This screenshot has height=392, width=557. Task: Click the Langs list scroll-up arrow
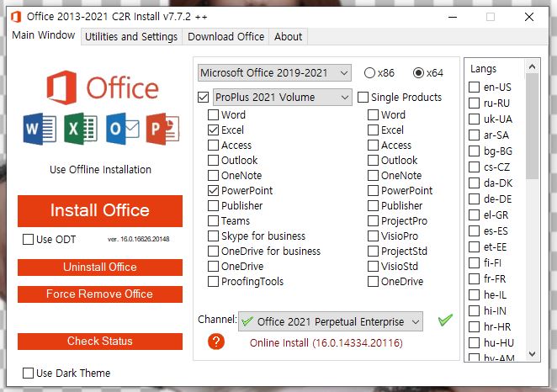click(532, 66)
